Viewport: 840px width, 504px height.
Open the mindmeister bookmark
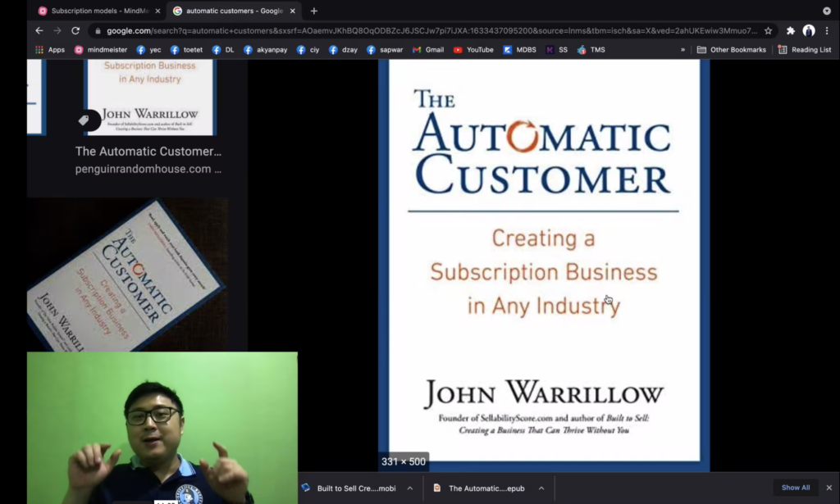click(101, 50)
